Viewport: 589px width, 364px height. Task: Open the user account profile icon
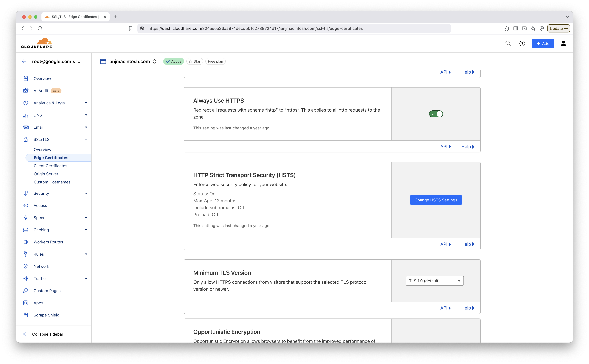pos(563,44)
